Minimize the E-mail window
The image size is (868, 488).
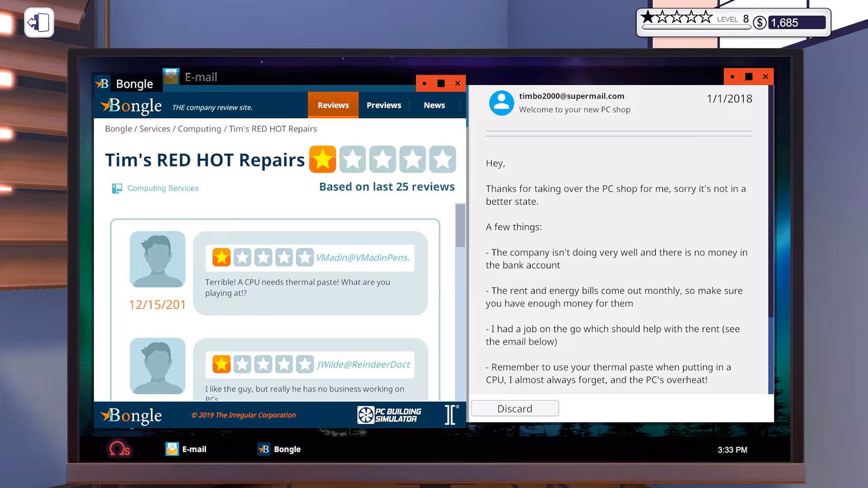point(732,77)
